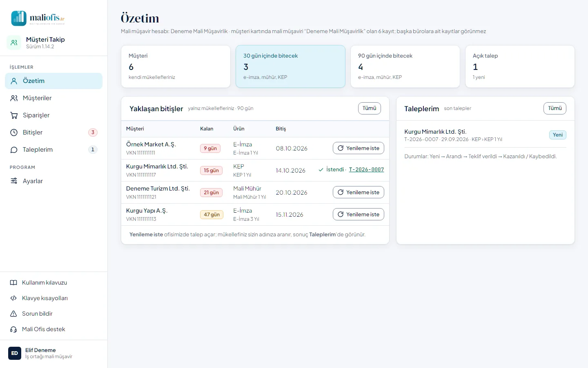The image size is (588, 368).
Task: Click Tümü in the Taleplerim panel
Action: click(x=555, y=108)
